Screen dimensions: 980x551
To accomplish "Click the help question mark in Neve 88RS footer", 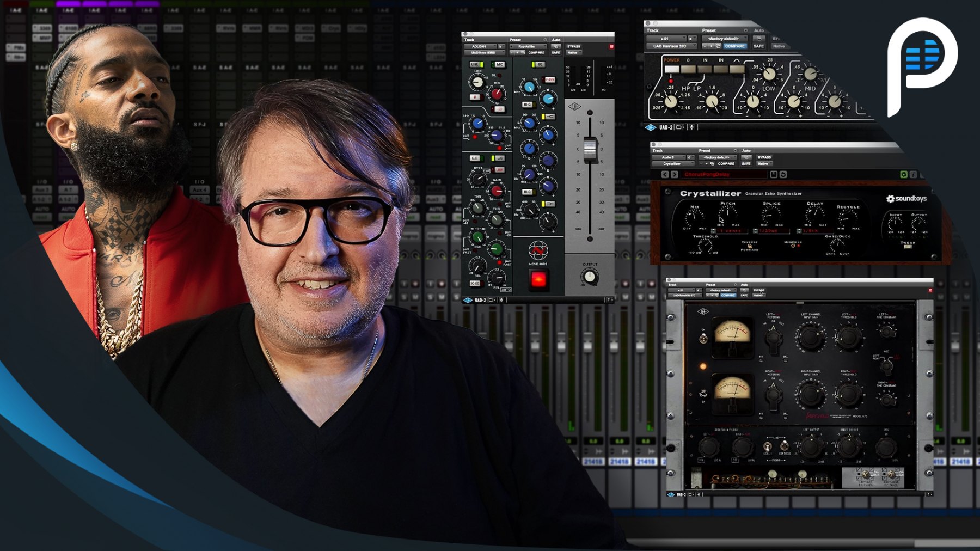I will 609,300.
